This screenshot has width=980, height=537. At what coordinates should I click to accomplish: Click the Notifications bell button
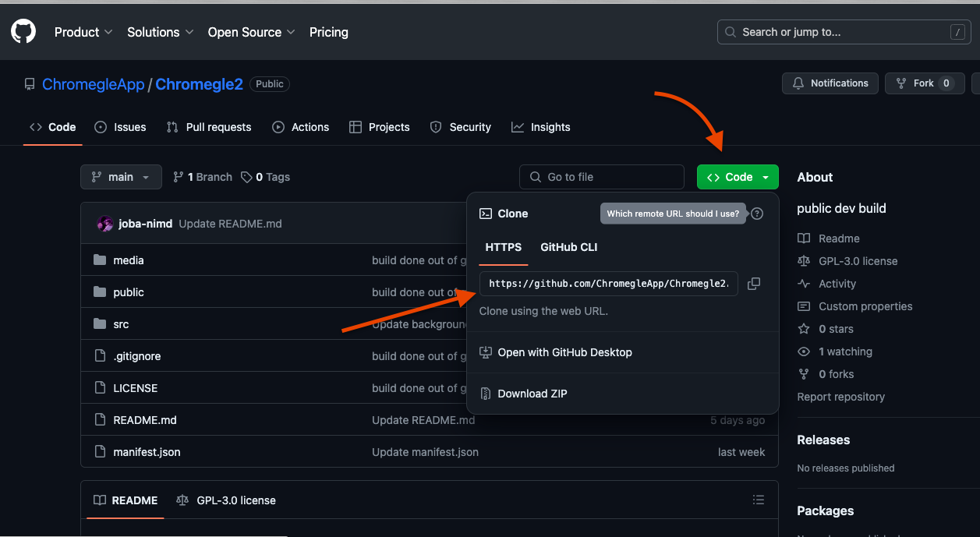click(830, 83)
